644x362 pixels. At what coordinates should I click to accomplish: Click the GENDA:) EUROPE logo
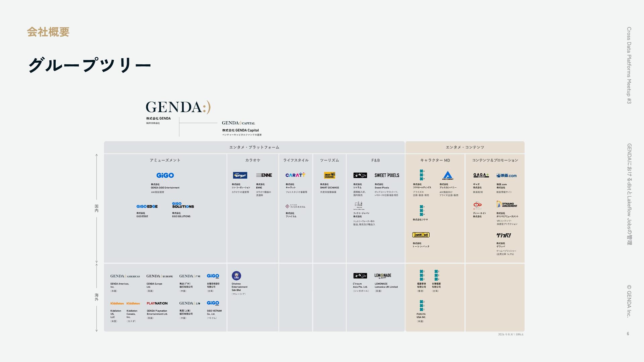click(x=160, y=276)
